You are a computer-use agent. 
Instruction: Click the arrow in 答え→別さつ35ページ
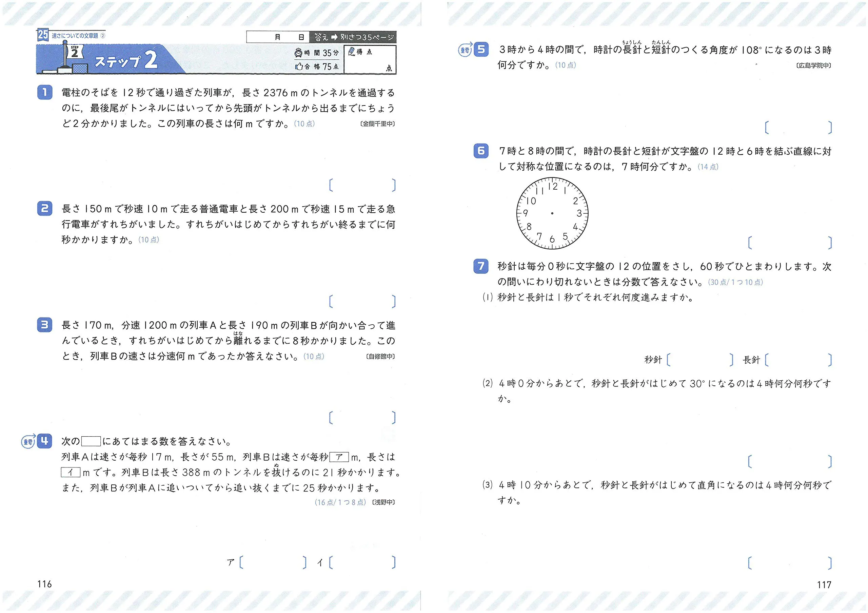[x=334, y=37]
